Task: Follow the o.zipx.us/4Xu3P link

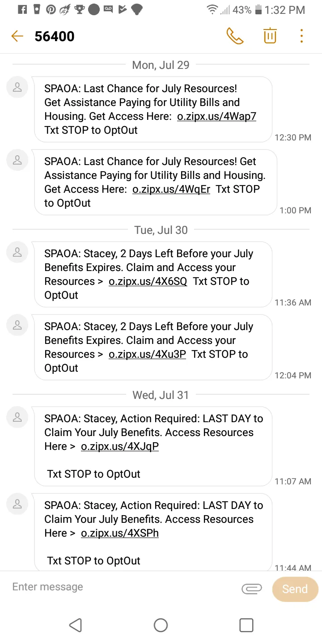Action: (x=147, y=354)
